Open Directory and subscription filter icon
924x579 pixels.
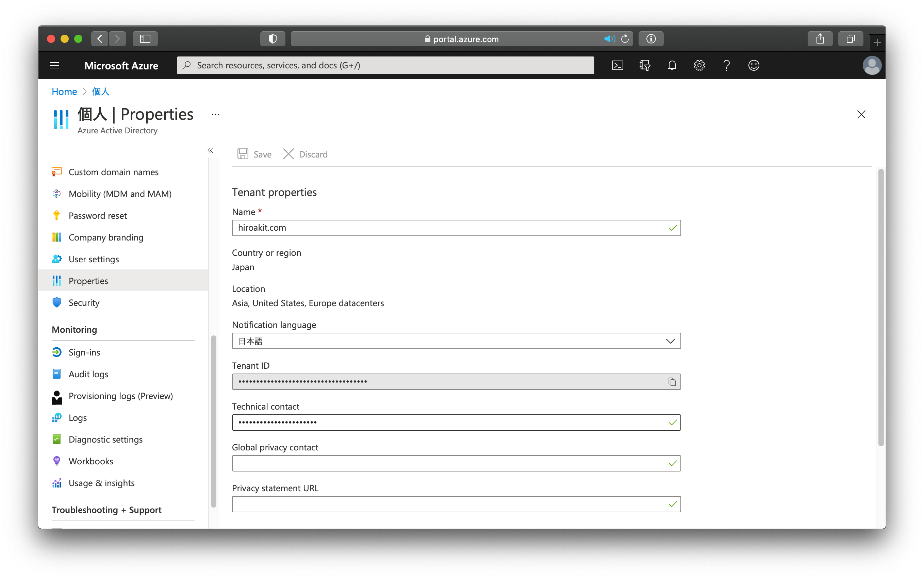pos(645,65)
